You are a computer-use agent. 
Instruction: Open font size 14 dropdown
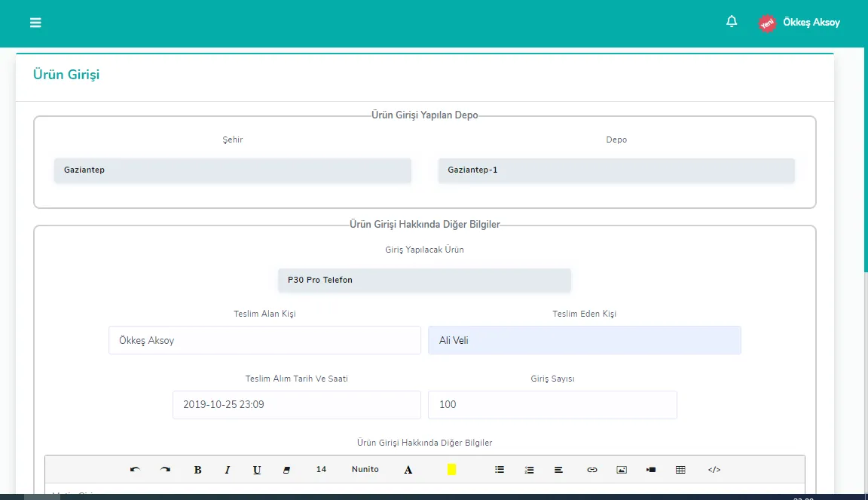pos(321,470)
